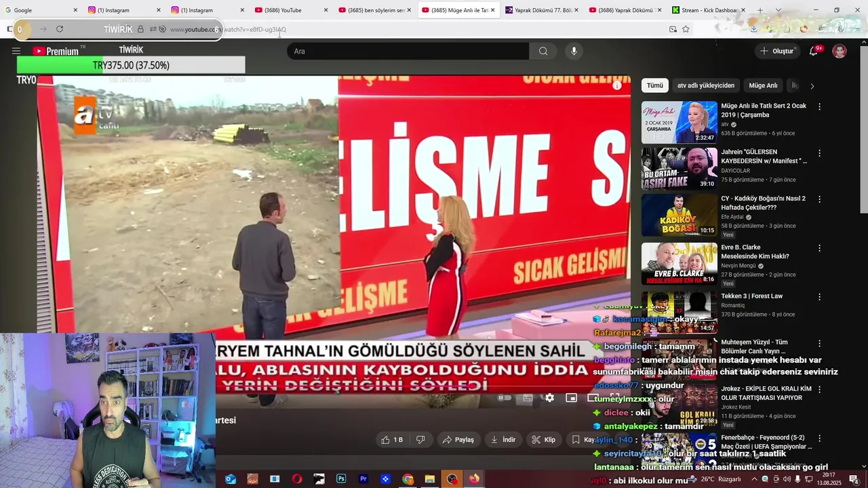Reload the page with the refresh icon
Image resolution: width=868 pixels, height=488 pixels.
coord(60,29)
